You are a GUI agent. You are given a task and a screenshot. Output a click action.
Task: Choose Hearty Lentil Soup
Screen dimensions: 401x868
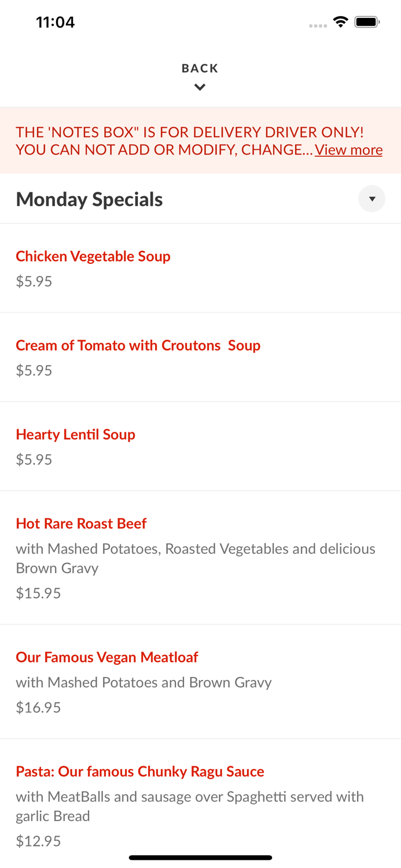75,434
